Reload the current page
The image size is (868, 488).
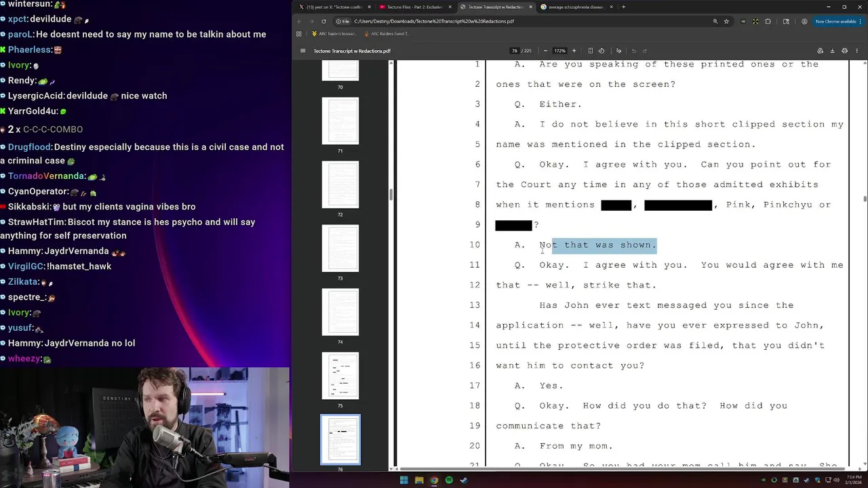pos(323,21)
